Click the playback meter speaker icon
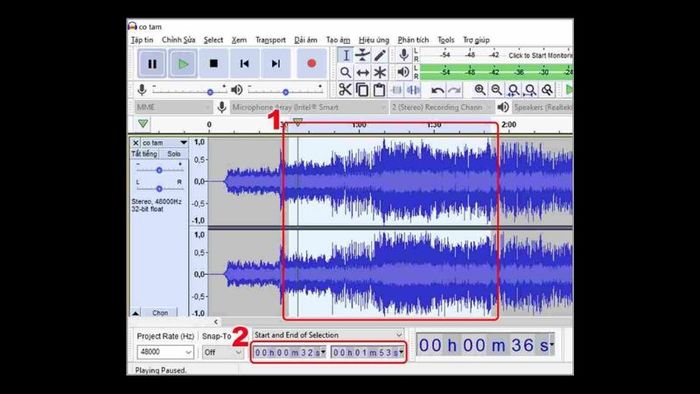700x394 pixels. click(x=404, y=72)
